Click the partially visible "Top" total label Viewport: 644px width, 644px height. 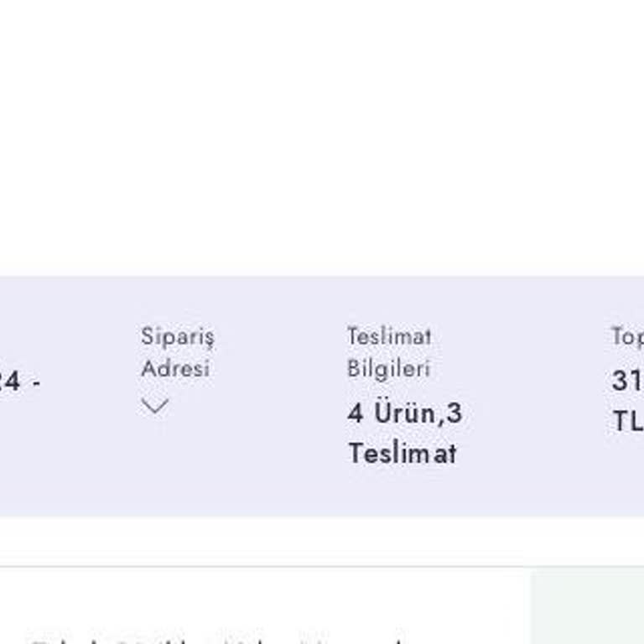tap(627, 336)
